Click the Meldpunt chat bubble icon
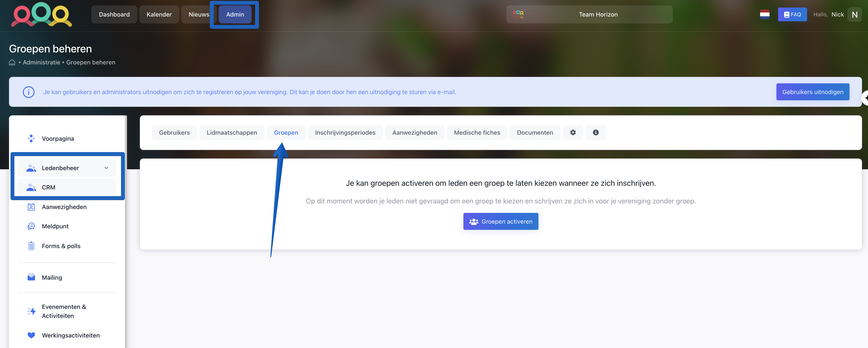The height and width of the screenshot is (348, 868). [x=31, y=226]
